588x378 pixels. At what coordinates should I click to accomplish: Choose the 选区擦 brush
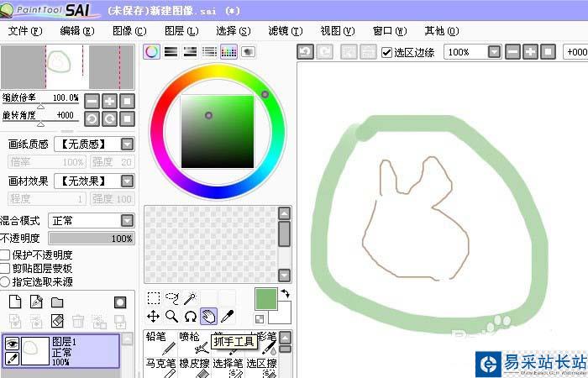pos(261,368)
